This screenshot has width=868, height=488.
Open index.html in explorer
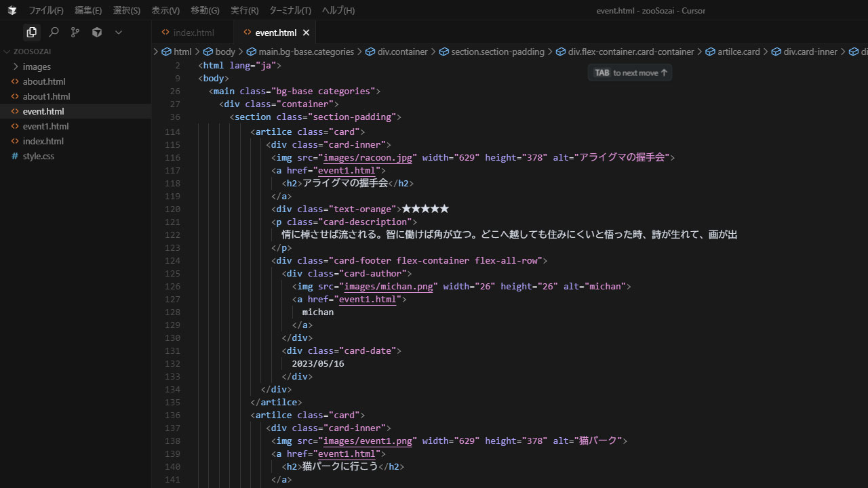(75, 141)
